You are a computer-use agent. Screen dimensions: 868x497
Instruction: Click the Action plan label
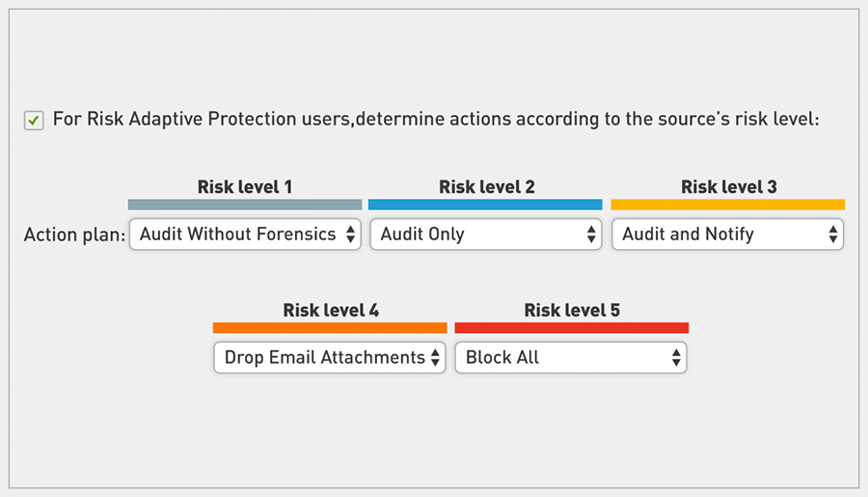pos(74,235)
